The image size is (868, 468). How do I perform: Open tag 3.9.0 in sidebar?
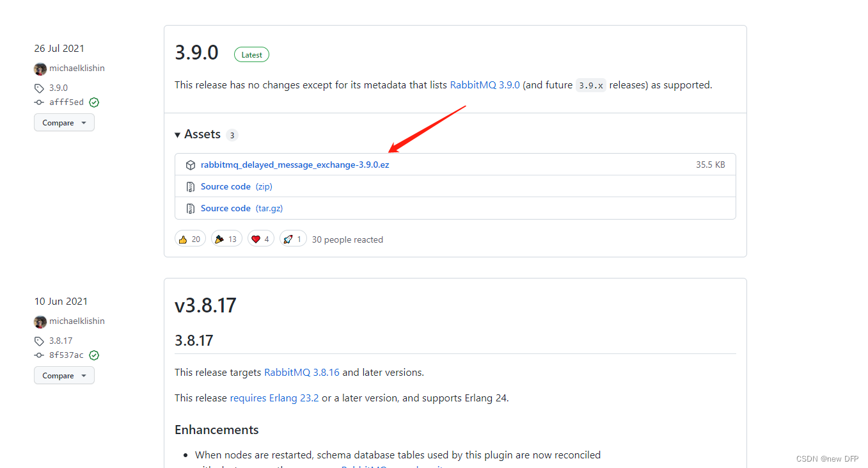58,88
